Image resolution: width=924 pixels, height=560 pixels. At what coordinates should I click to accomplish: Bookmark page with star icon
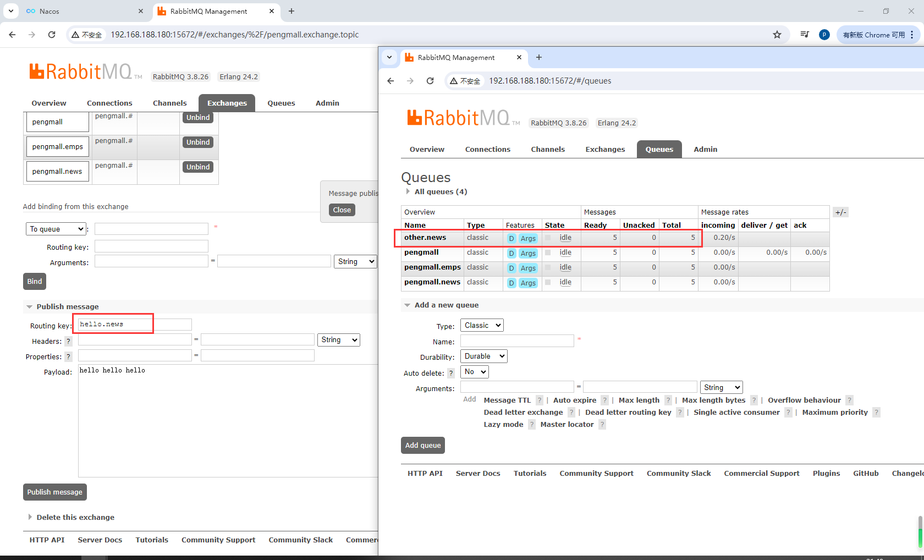click(x=777, y=35)
